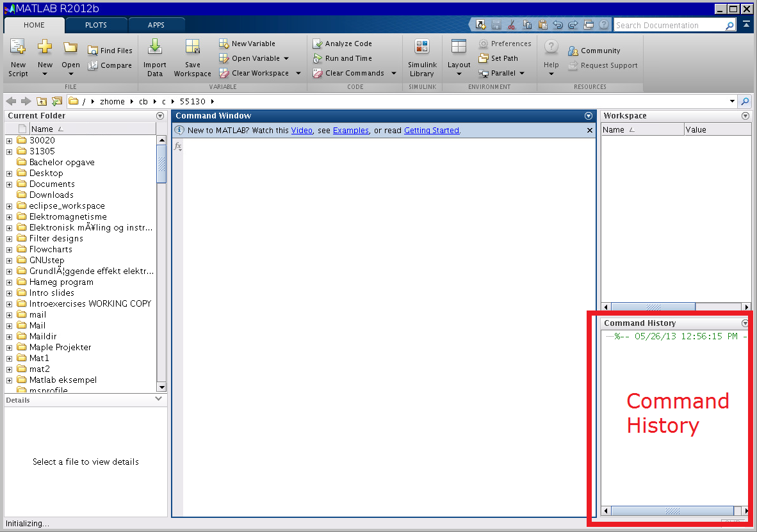This screenshot has width=757, height=532.
Task: Expand the Documents folder
Action: (x=9, y=184)
